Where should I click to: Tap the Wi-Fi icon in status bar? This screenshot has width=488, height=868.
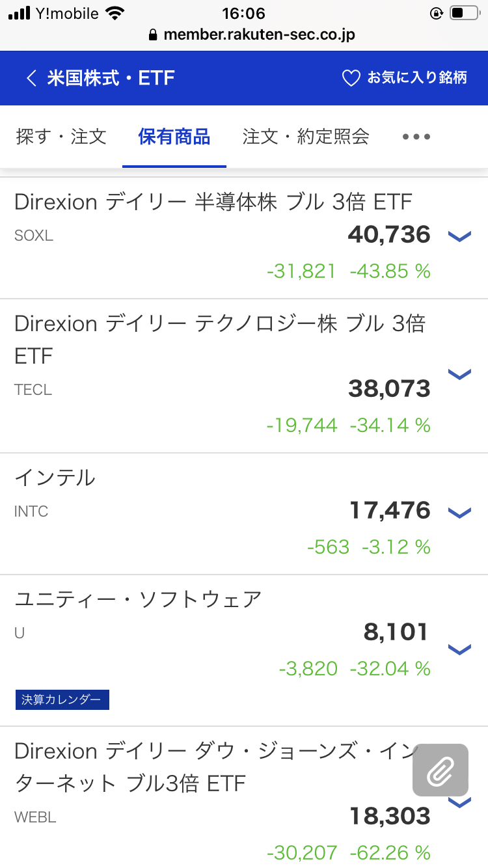116,13
